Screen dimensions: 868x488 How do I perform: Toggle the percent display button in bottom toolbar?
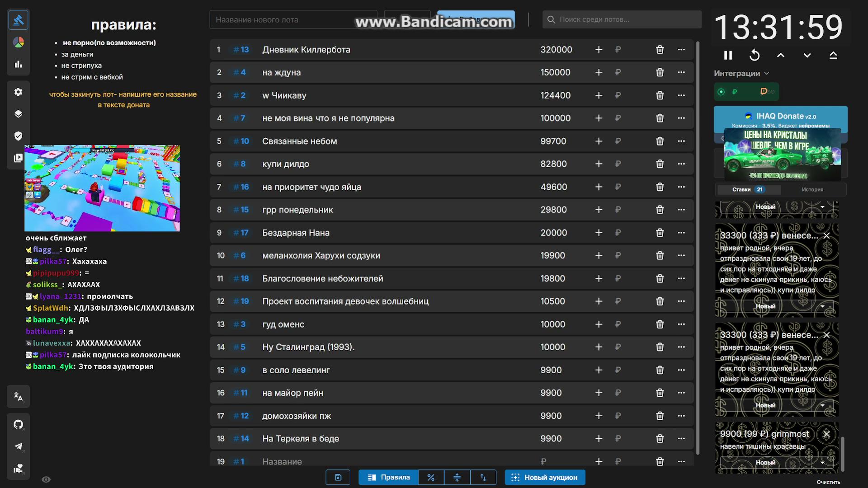pos(431,477)
